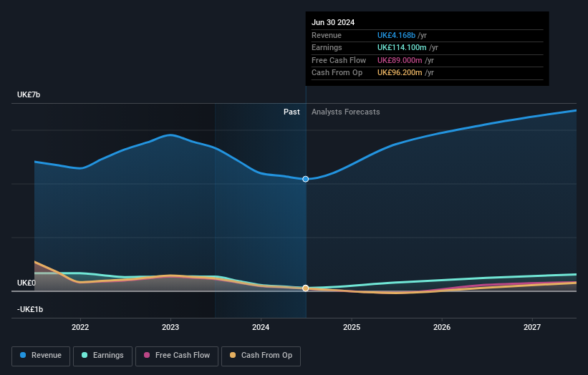This screenshot has height=375, width=588.
Task: Click the tooltip date 'Jun 30 2024'
Action: tap(333, 22)
